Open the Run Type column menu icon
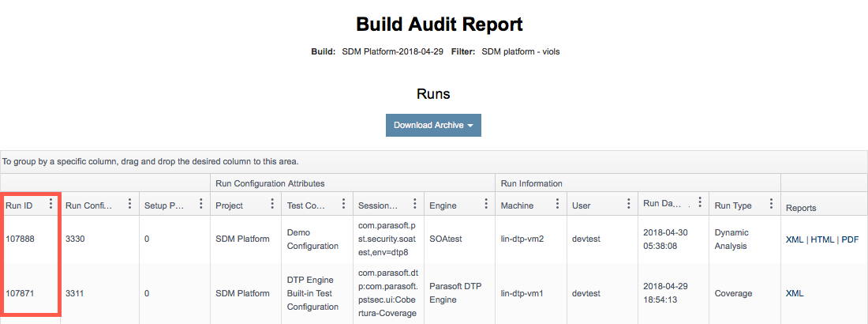 [x=771, y=204]
